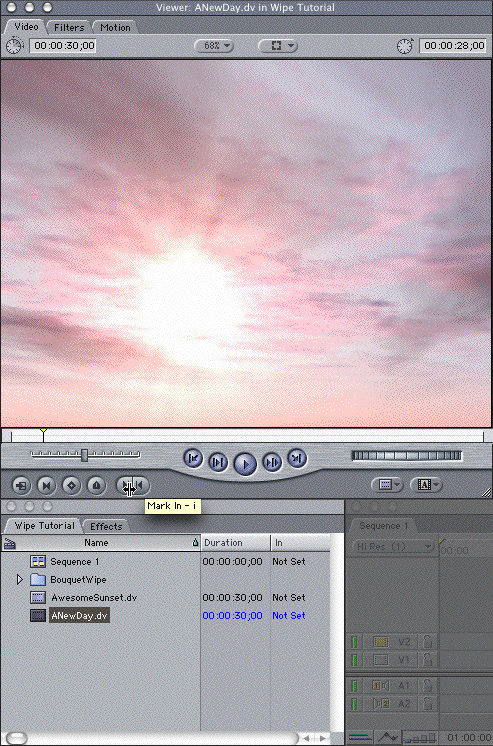Open the Effects tab in the Browser

[106, 526]
